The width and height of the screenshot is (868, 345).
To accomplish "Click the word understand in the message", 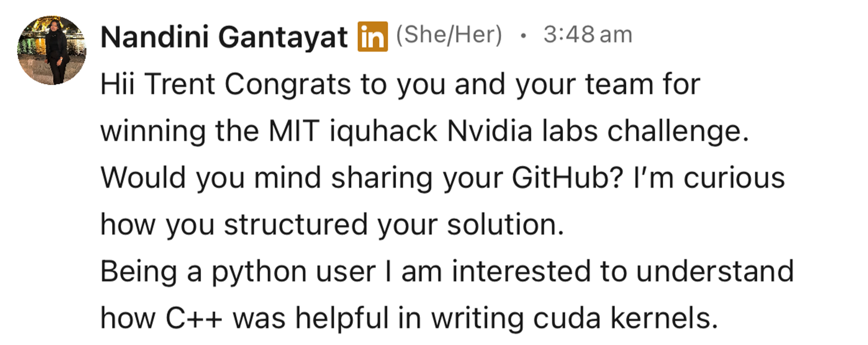I will (715, 271).
